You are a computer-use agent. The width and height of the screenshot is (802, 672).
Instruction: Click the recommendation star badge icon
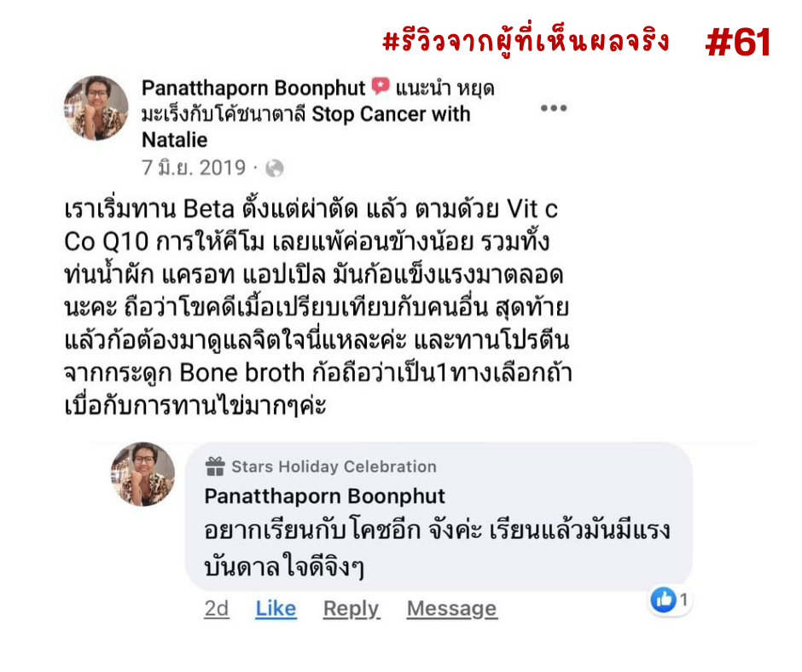tap(381, 85)
